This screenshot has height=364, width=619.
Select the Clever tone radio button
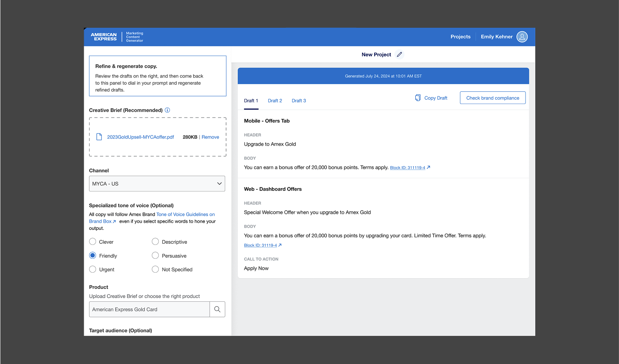[x=93, y=242]
